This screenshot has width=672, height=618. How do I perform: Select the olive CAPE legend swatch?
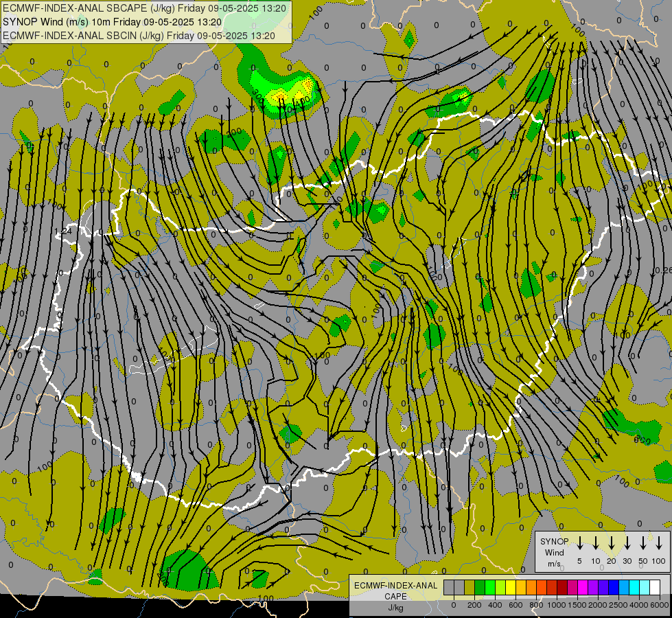470,588
